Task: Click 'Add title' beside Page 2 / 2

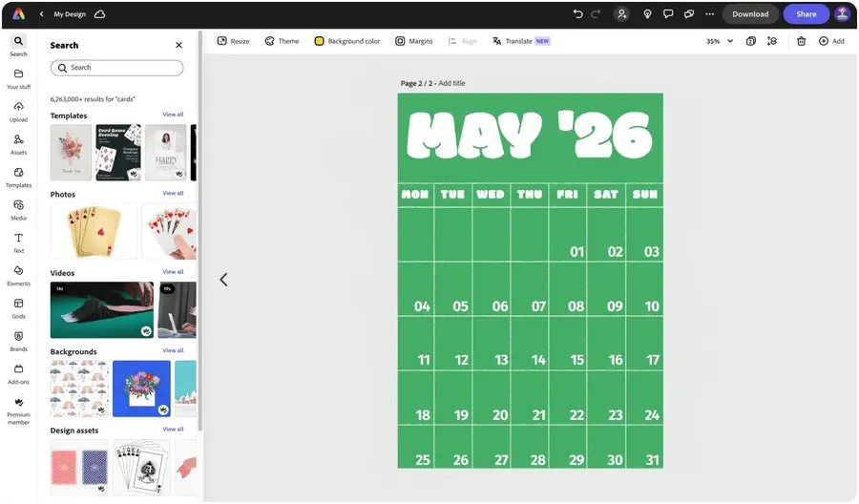Action: pyautogui.click(x=452, y=83)
